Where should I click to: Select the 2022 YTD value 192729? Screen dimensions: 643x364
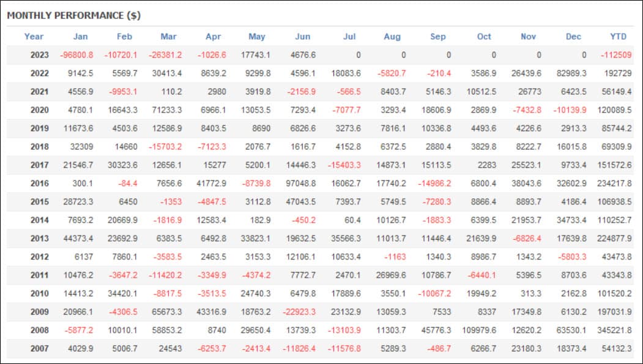(617, 73)
